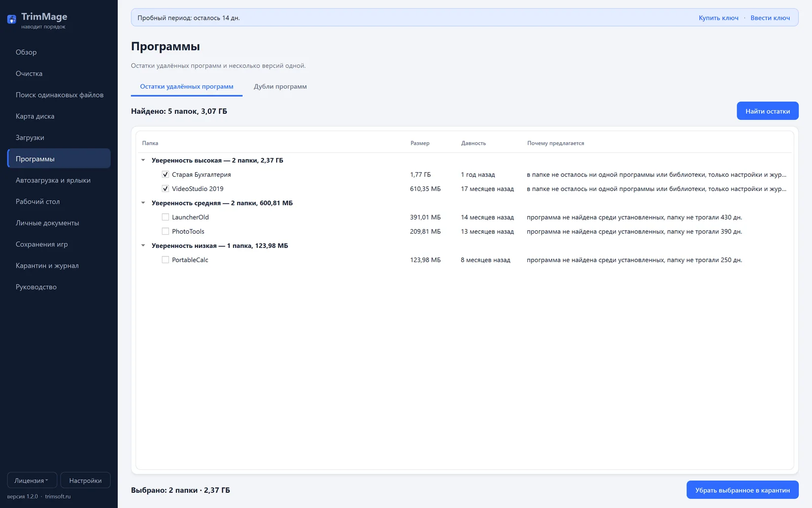Go to Рабочий стол section
812x508 pixels.
[59, 201]
